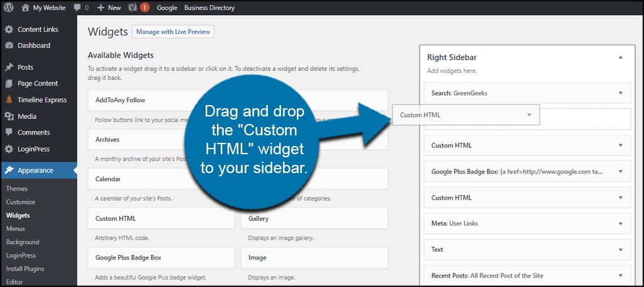The width and height of the screenshot is (644, 287).
Task: Click the LoginPress gear icon
Action: [x=9, y=149]
